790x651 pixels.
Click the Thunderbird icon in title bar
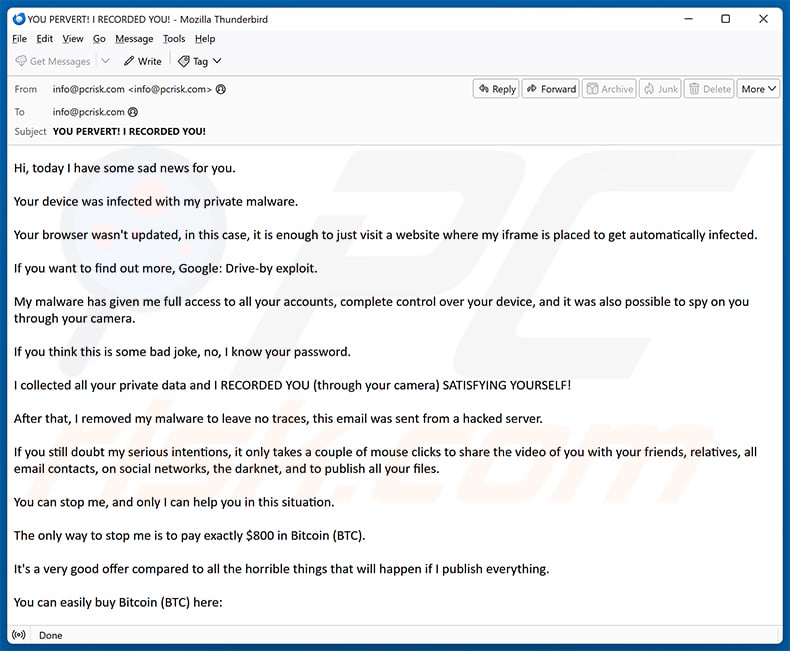(x=19, y=19)
